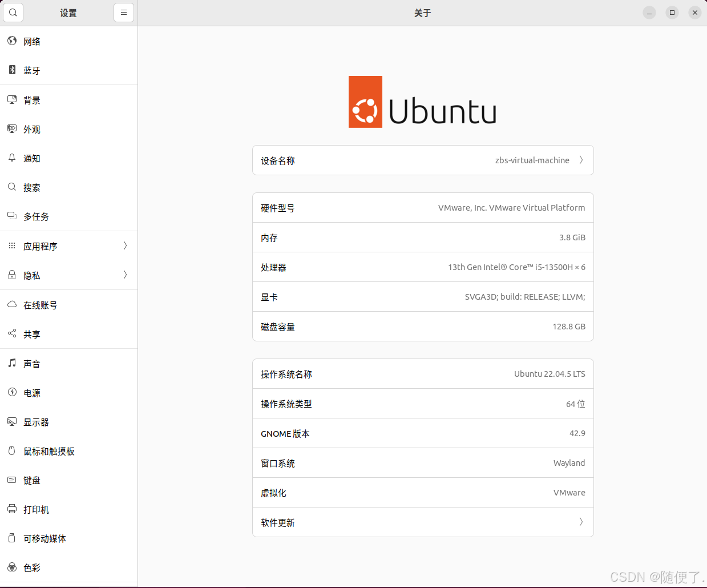Minimize the settings window
This screenshot has width=707, height=588.
coord(649,13)
